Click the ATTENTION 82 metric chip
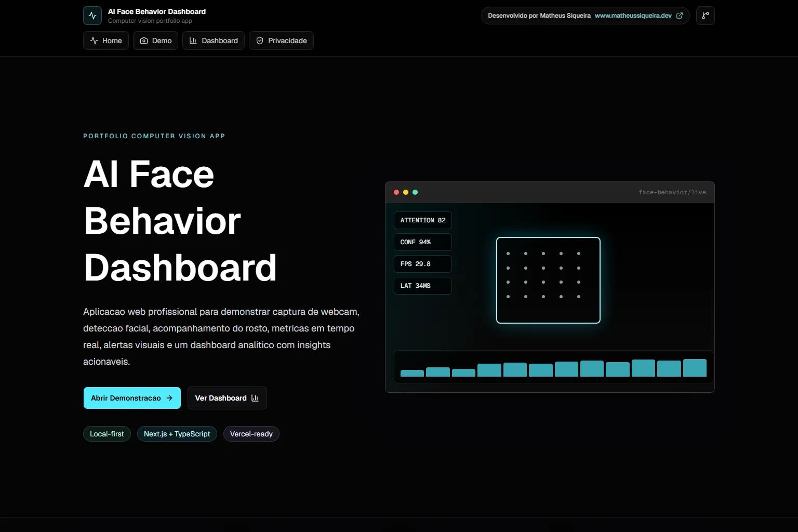The height and width of the screenshot is (532, 798). (423, 220)
